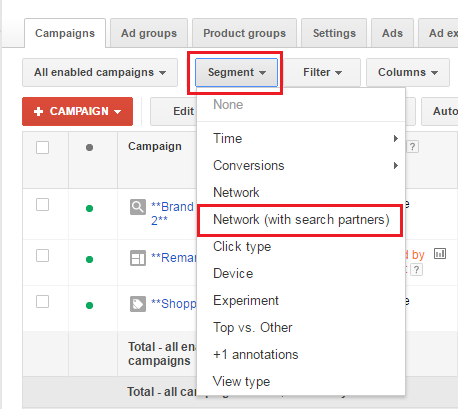Click the display campaign grid icon
Image resolution: width=459 pixels, height=409 pixels.
pyautogui.click(x=138, y=258)
